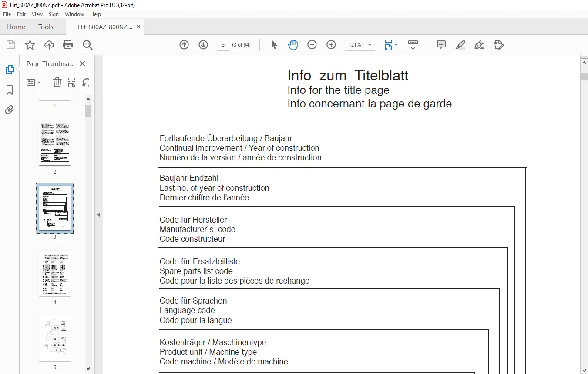Open the 121% zoom level dropdown
Screen dimensions: 588x374
pos(360,45)
